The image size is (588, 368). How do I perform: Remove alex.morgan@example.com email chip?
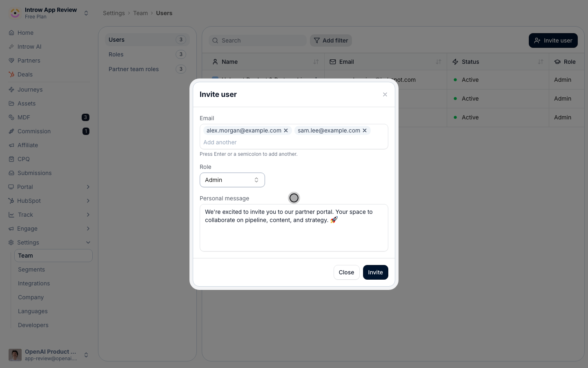286,130
